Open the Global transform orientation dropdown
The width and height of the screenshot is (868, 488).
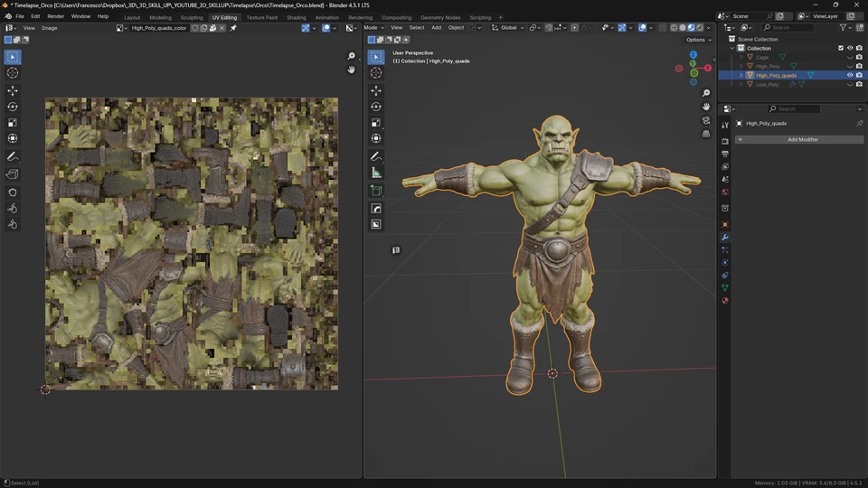pyautogui.click(x=507, y=28)
